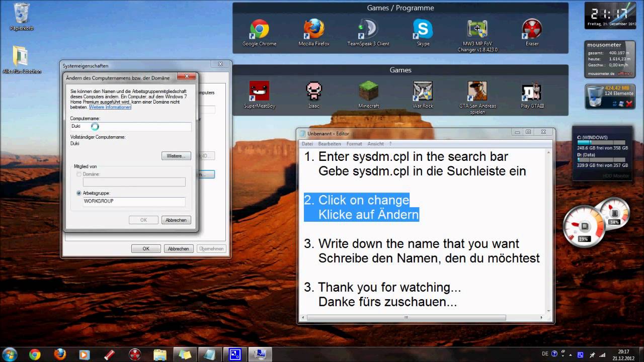Open the Google Chrome shortcut in Games / Programme

pyautogui.click(x=259, y=33)
